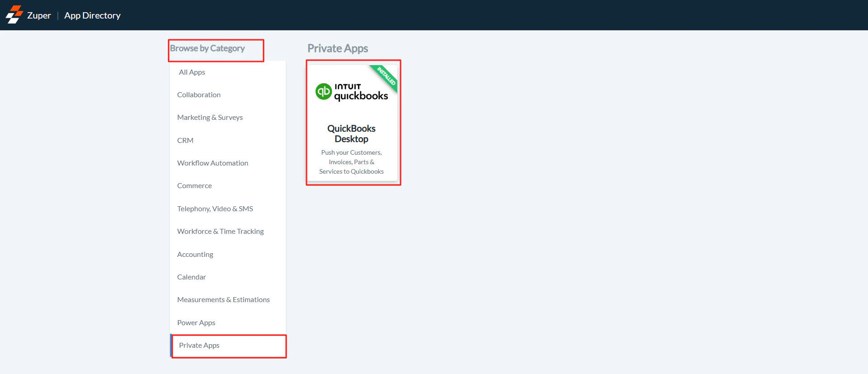Open the Marketing & Surveys category
868x374 pixels.
(228, 118)
